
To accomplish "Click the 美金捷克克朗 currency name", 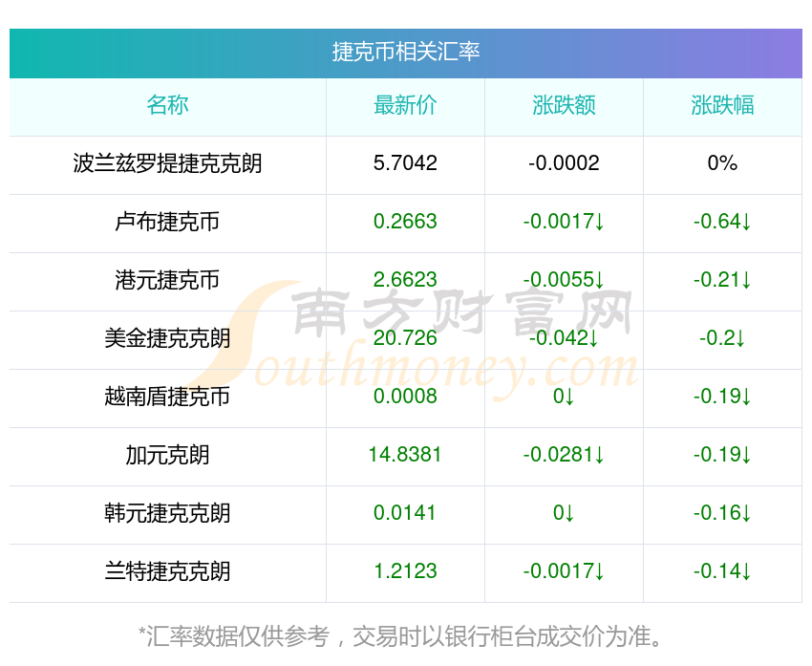I will coord(167,338).
